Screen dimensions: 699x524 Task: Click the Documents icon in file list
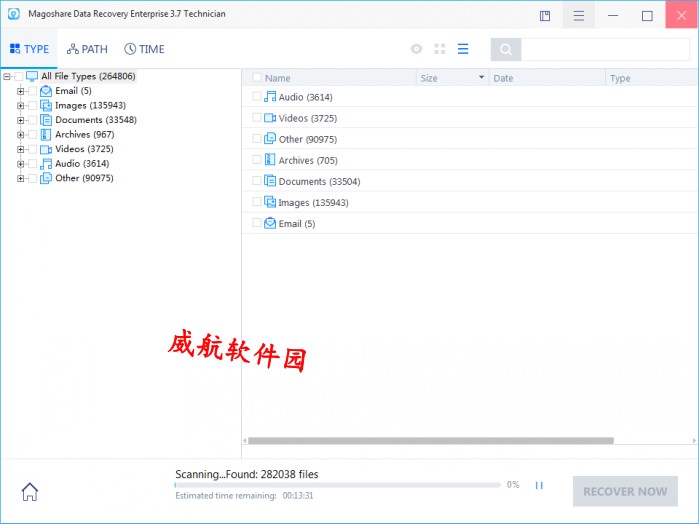pyautogui.click(x=270, y=181)
